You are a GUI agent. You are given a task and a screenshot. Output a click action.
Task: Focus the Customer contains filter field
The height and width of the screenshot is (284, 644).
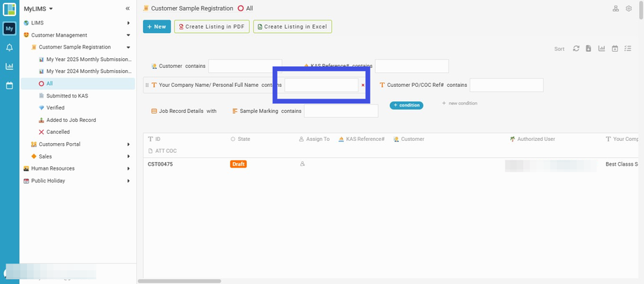[x=245, y=66]
